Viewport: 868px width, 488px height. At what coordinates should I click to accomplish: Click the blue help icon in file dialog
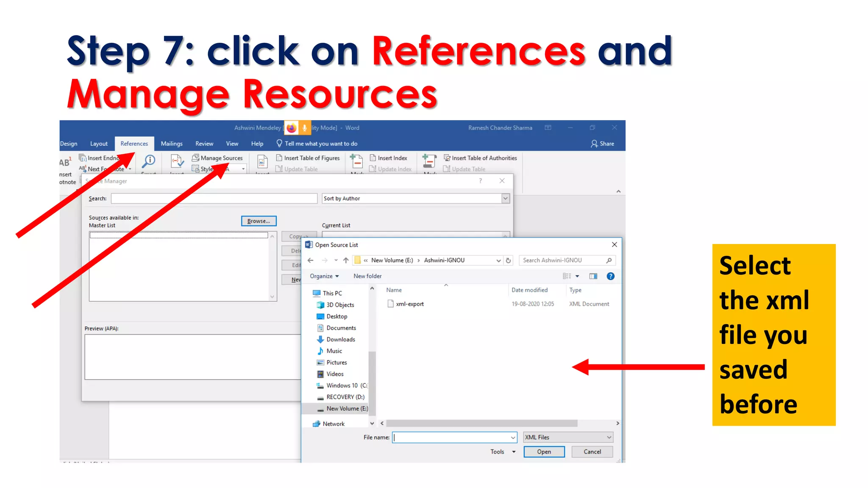[610, 276]
